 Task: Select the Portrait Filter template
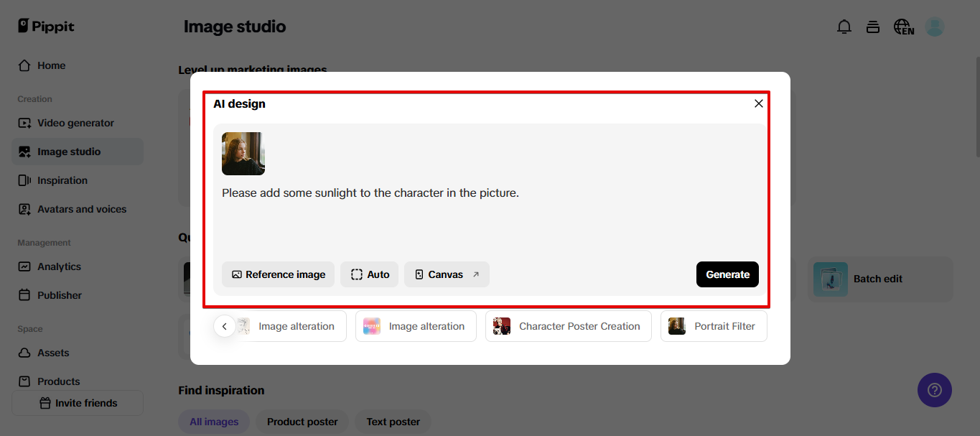click(x=713, y=325)
